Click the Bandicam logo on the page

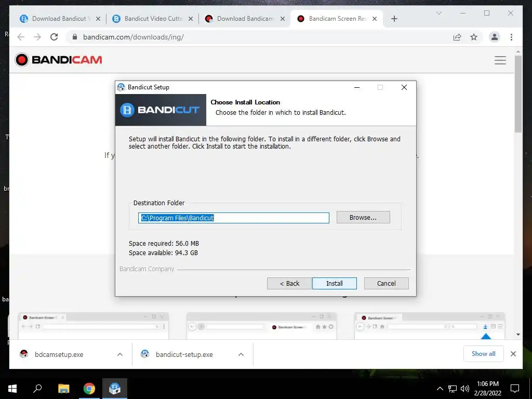(58, 60)
